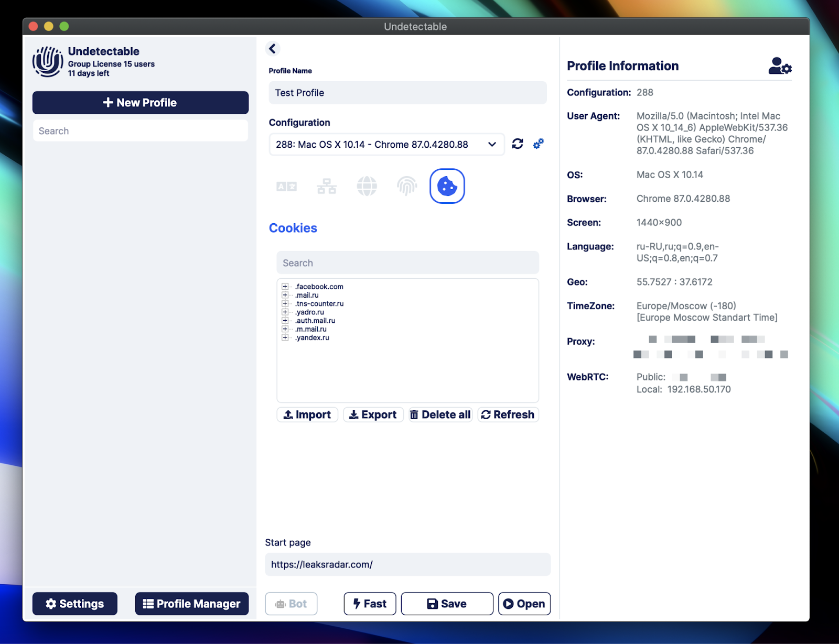
Task: Open the fingerprint tab icon
Action: [x=407, y=186]
